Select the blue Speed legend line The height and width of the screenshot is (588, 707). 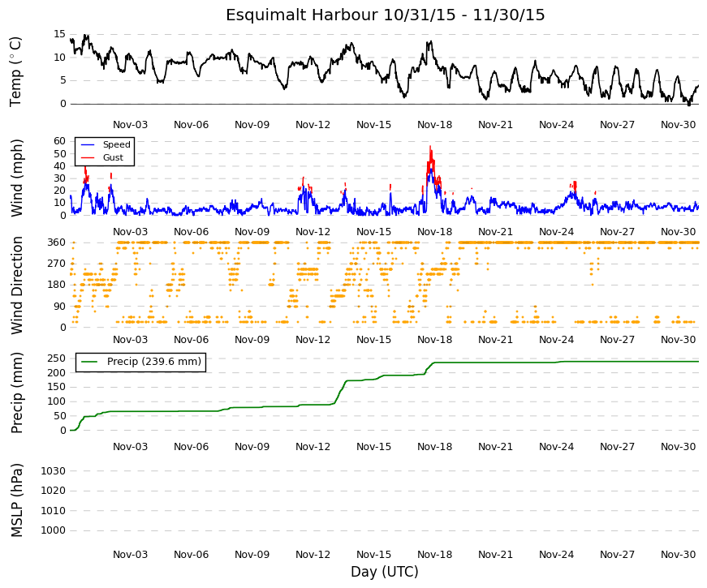coord(88,144)
